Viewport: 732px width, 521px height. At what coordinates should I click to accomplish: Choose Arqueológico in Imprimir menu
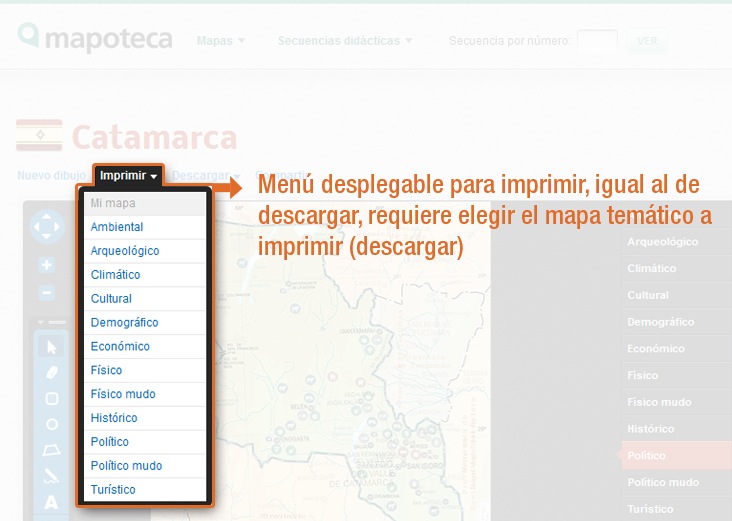tap(145, 251)
